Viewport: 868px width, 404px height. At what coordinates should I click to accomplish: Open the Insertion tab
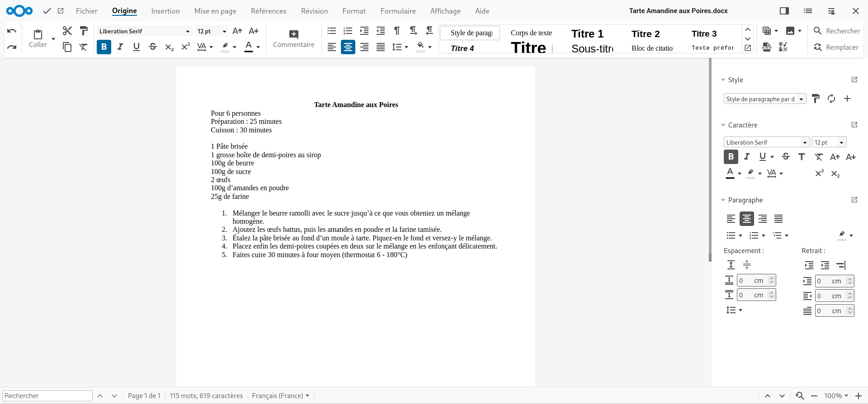pyautogui.click(x=165, y=11)
